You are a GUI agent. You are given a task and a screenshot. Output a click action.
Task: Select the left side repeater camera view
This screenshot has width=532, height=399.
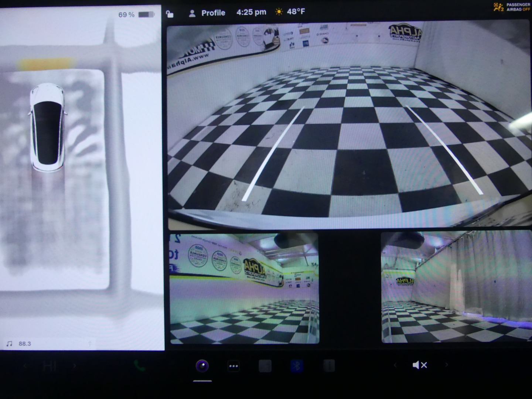pos(244,288)
